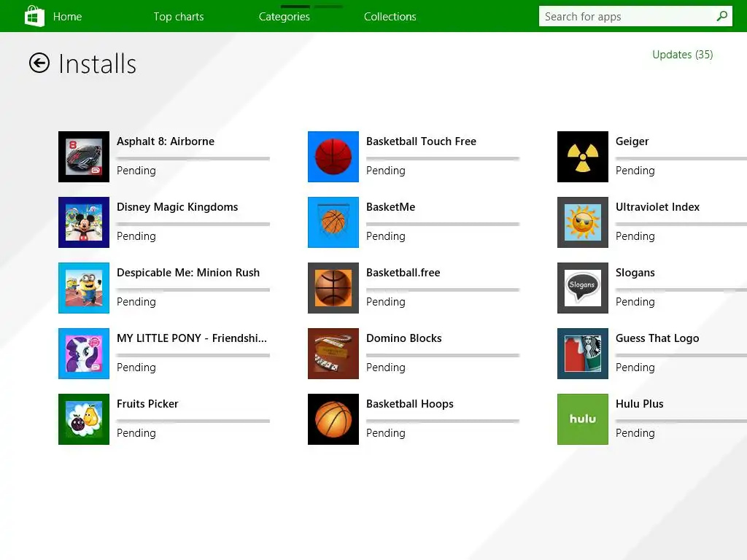Open the BasketMe app icon
This screenshot has height=560, width=747.
coord(333,222)
